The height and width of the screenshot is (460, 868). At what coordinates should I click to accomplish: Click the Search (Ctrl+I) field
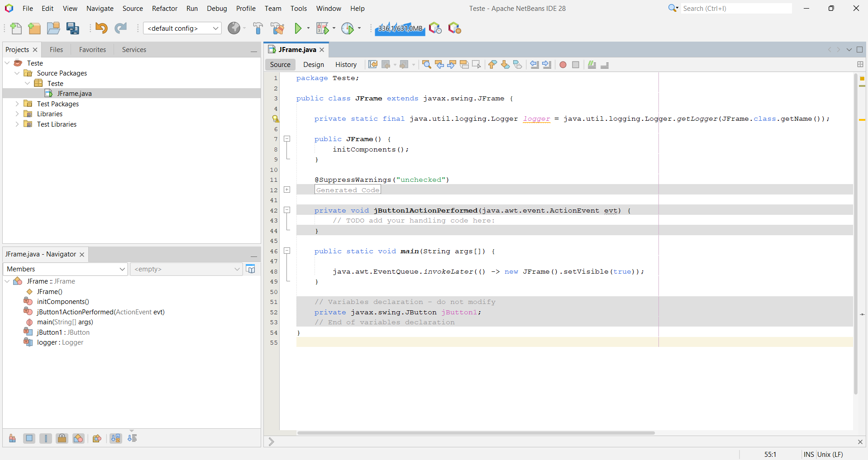736,9
